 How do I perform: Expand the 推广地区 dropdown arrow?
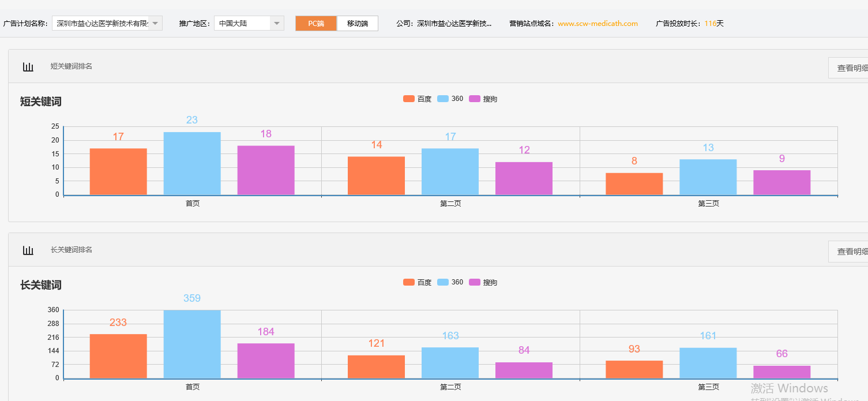277,23
